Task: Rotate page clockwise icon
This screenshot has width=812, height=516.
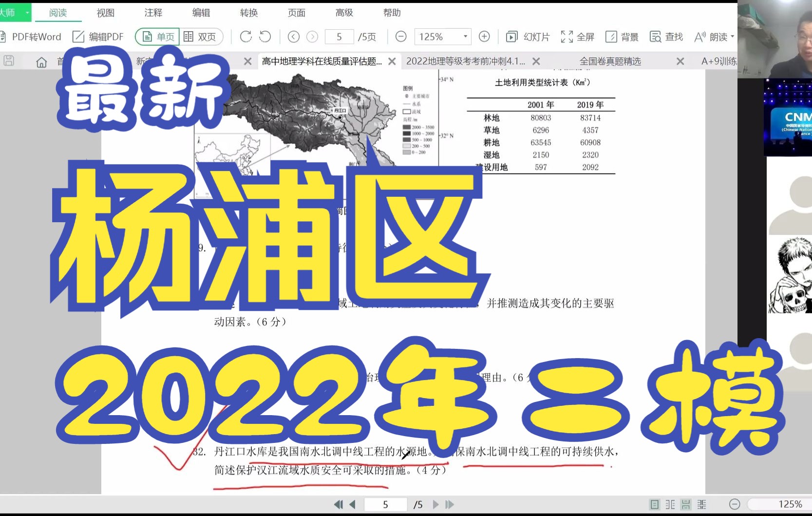Action: pyautogui.click(x=246, y=37)
